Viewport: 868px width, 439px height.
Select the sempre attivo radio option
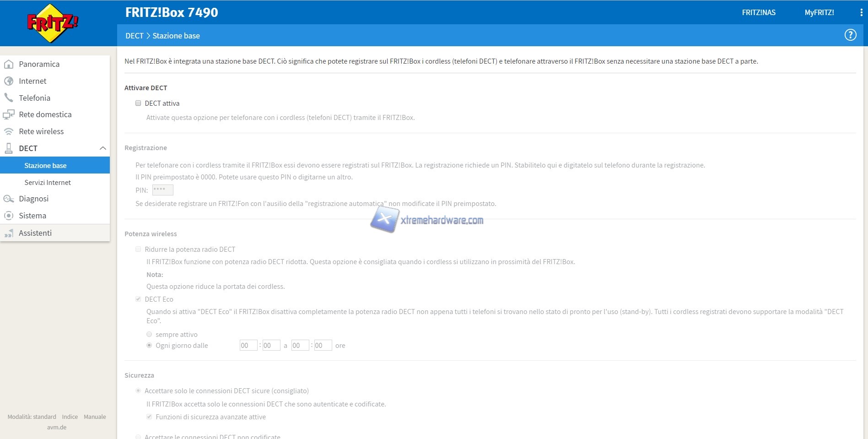[x=149, y=335]
